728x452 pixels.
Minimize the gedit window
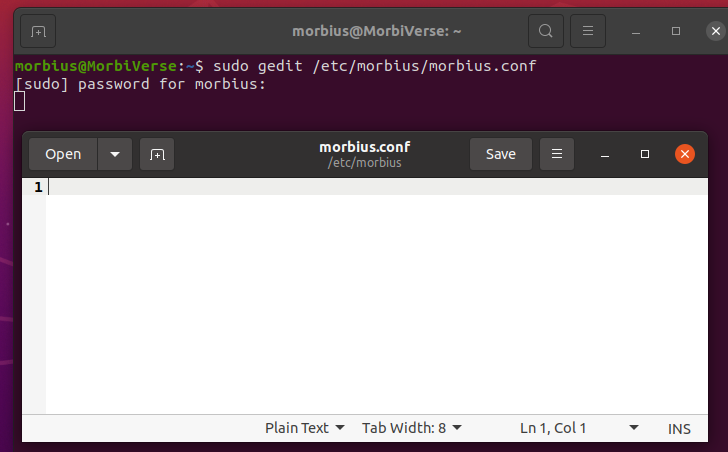[x=604, y=155]
